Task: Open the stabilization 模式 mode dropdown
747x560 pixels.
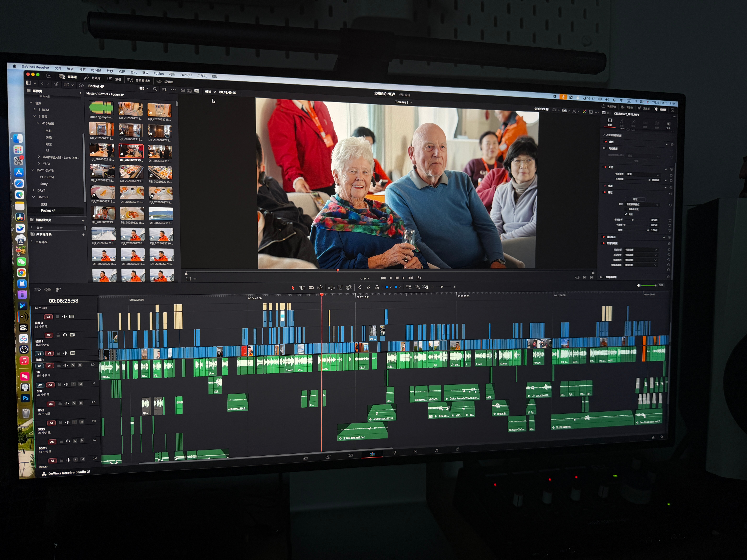Action: pyautogui.click(x=642, y=205)
